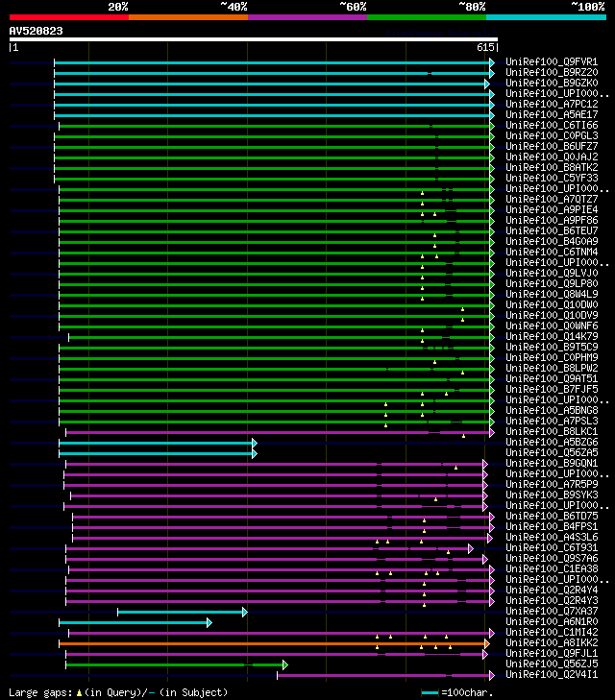
Task: Open the UniRef100_Q10DW0 hit
Action: pyautogui.click(x=552, y=305)
